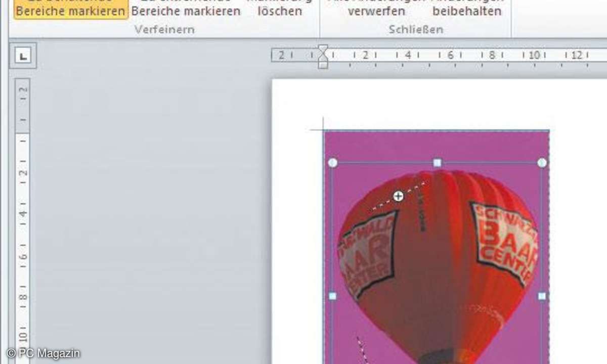This screenshot has height=364, width=607.
Task: Apply edits with 'Änderungen beibehalten'
Action: tap(467, 9)
